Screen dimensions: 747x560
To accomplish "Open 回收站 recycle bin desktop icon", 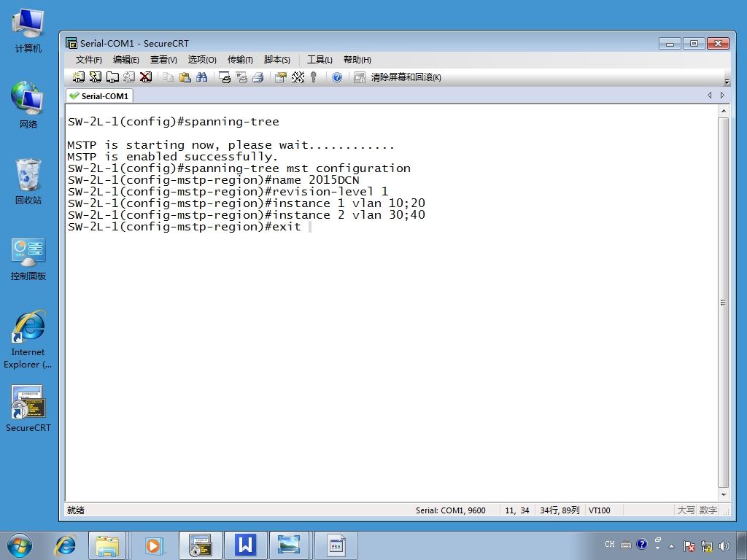I will [28, 181].
